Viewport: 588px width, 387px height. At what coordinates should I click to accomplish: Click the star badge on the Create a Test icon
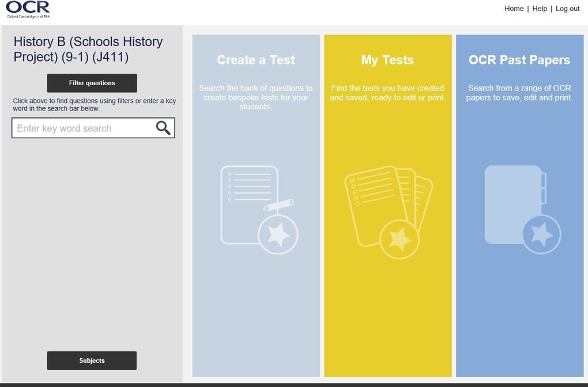click(x=279, y=234)
